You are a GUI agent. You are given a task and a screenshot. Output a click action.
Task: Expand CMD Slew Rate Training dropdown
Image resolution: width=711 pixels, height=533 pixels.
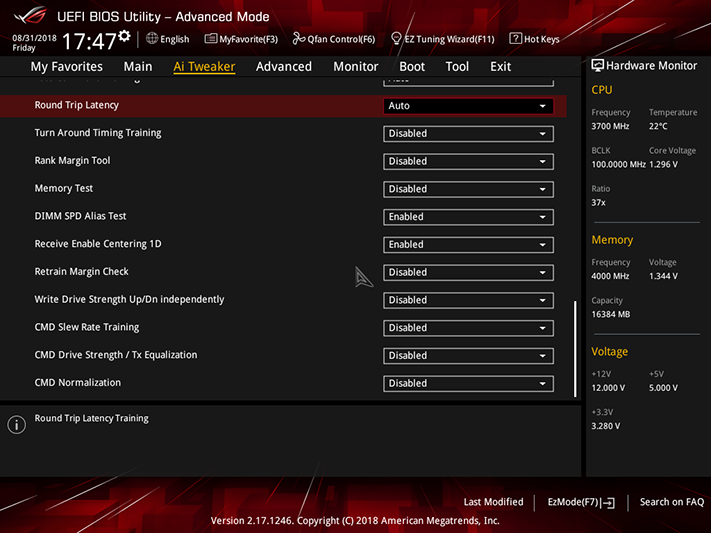click(x=468, y=328)
